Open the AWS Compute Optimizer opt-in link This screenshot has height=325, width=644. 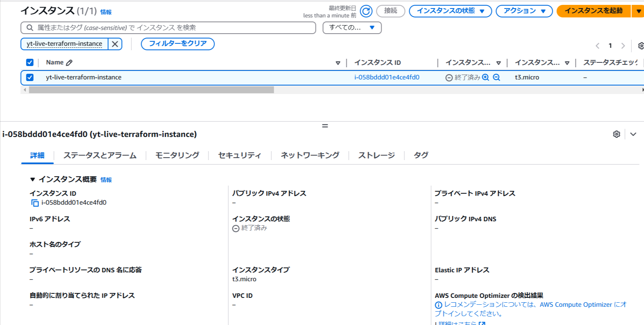click(x=530, y=309)
